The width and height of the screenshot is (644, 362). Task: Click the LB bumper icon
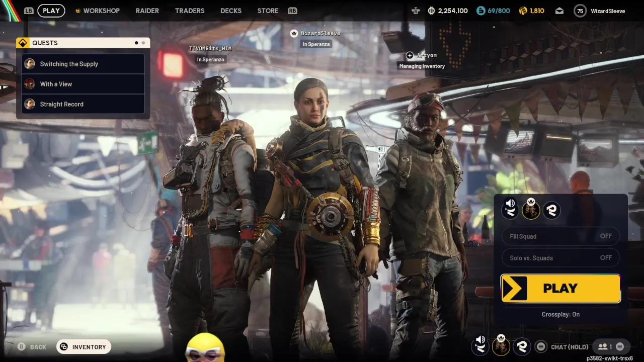coord(29,11)
